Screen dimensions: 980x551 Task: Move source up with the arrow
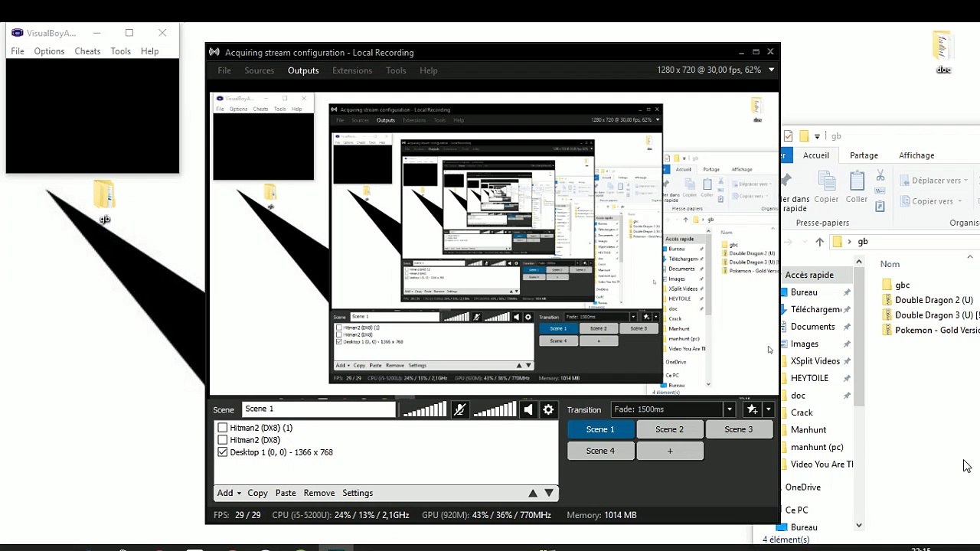pyautogui.click(x=533, y=494)
